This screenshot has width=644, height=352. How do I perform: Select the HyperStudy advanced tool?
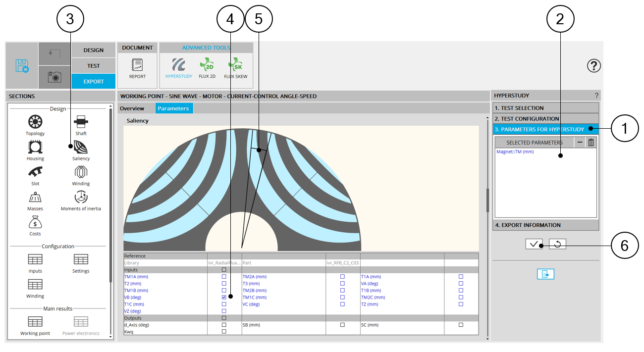[x=178, y=66]
